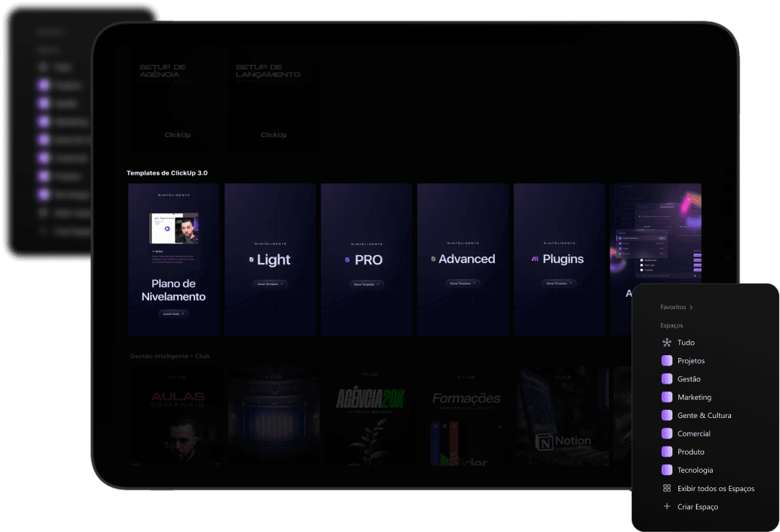Viewport: 780px width, 532px height.
Task: Click the Plugins logo icon on its card
Action: [x=535, y=259]
